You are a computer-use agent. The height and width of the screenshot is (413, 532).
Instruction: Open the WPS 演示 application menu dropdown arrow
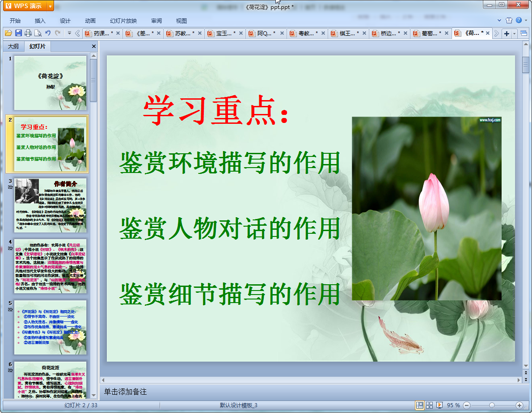pyautogui.click(x=50, y=6)
